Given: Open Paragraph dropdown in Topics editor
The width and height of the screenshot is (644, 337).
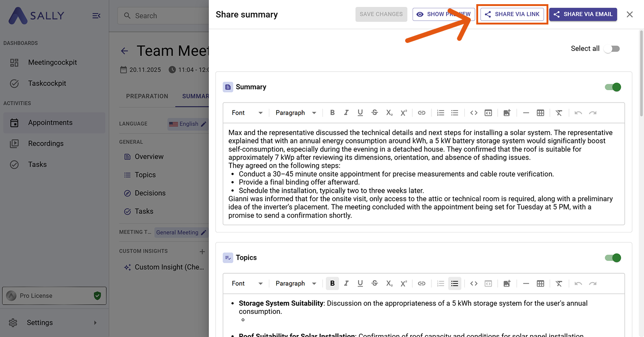Looking at the screenshot, I should 296,283.
